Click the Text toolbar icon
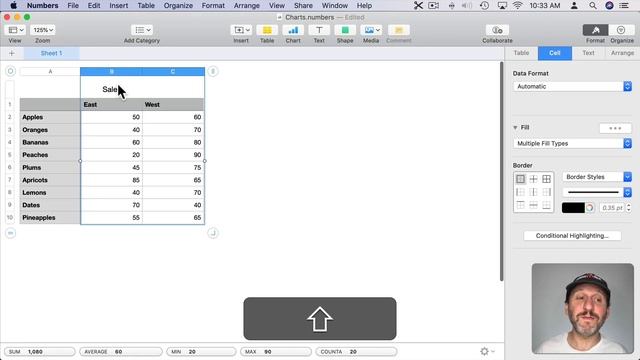 (x=319, y=30)
